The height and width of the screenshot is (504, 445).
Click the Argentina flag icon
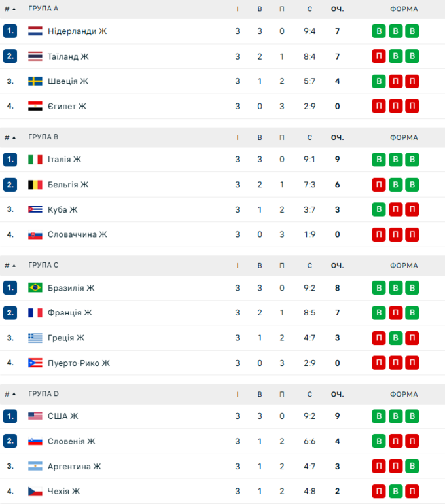[35, 466]
